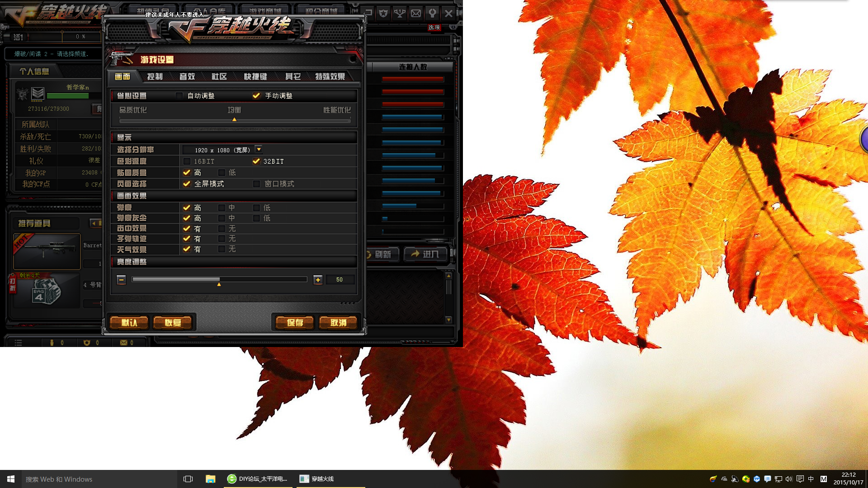Image resolution: width=868 pixels, height=488 pixels.
Task: Open Windows Start menu
Action: tap(11, 479)
